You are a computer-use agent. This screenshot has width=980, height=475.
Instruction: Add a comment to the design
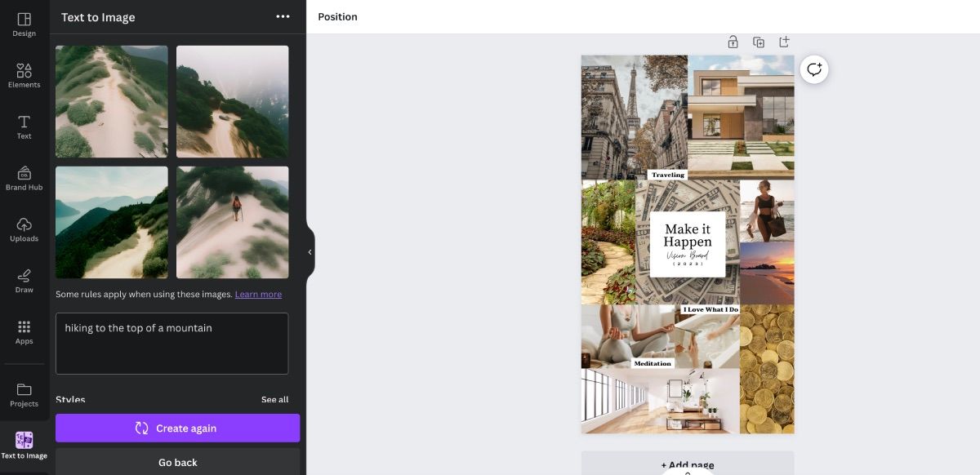(x=813, y=69)
